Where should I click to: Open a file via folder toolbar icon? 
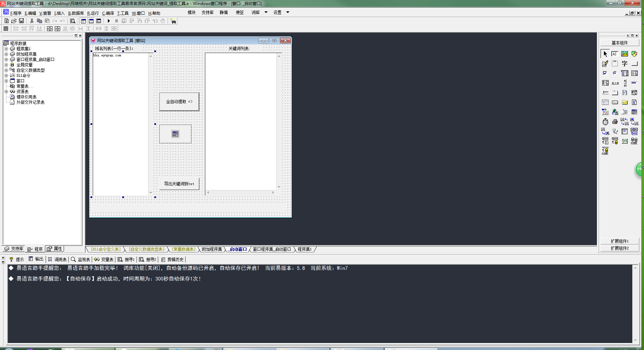(14, 21)
